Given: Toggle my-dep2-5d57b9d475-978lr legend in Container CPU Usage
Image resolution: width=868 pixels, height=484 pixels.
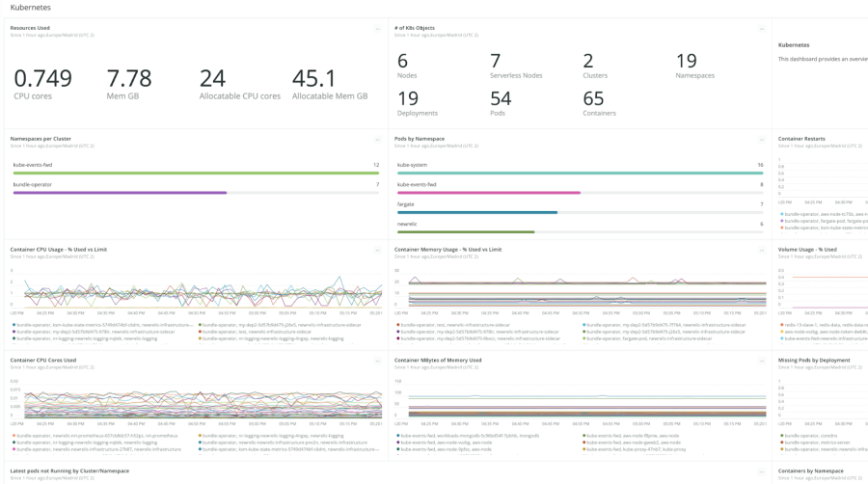Looking at the screenshot, I should 94,332.
